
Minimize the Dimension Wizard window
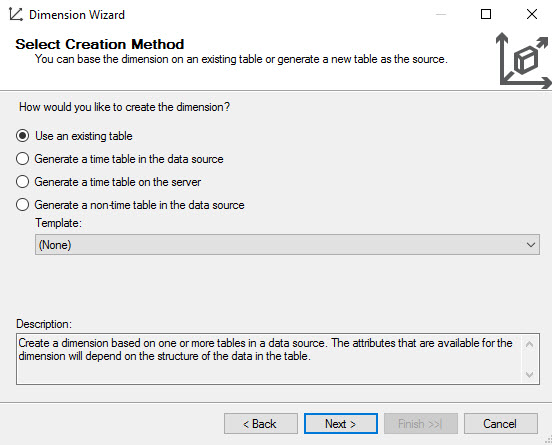[x=441, y=14]
